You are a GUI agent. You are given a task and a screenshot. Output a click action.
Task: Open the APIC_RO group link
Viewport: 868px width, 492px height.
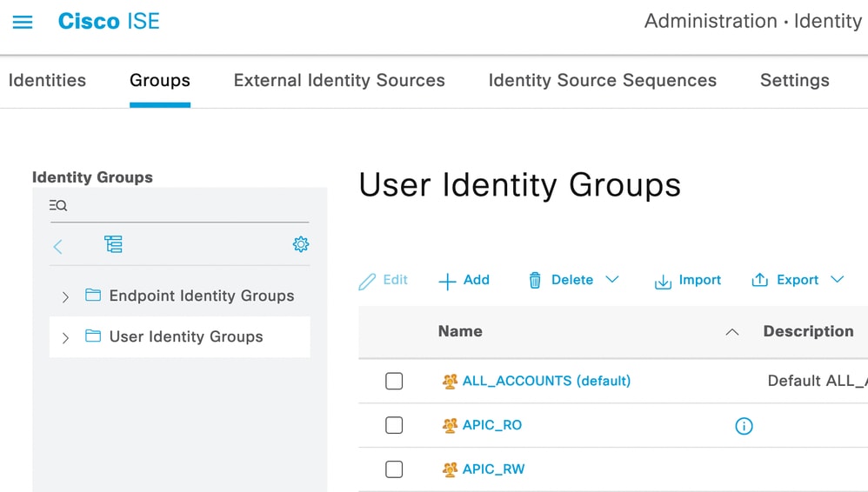tap(492, 425)
